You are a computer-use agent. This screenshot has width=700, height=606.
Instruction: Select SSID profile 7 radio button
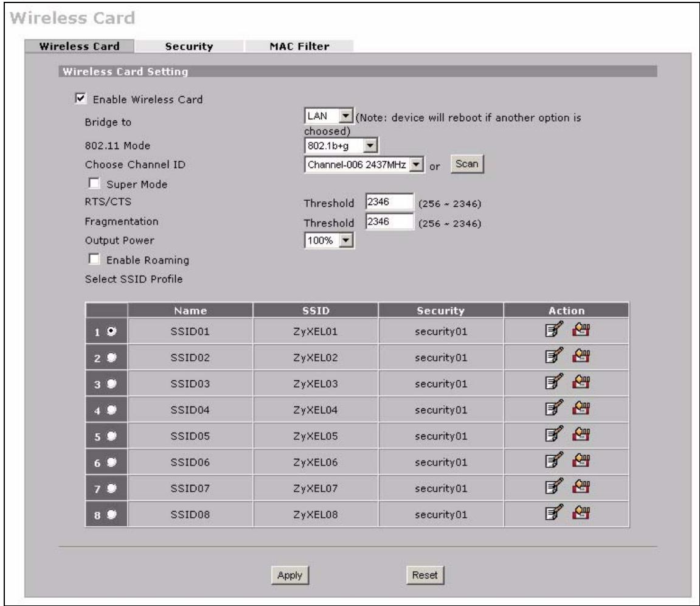click(112, 488)
